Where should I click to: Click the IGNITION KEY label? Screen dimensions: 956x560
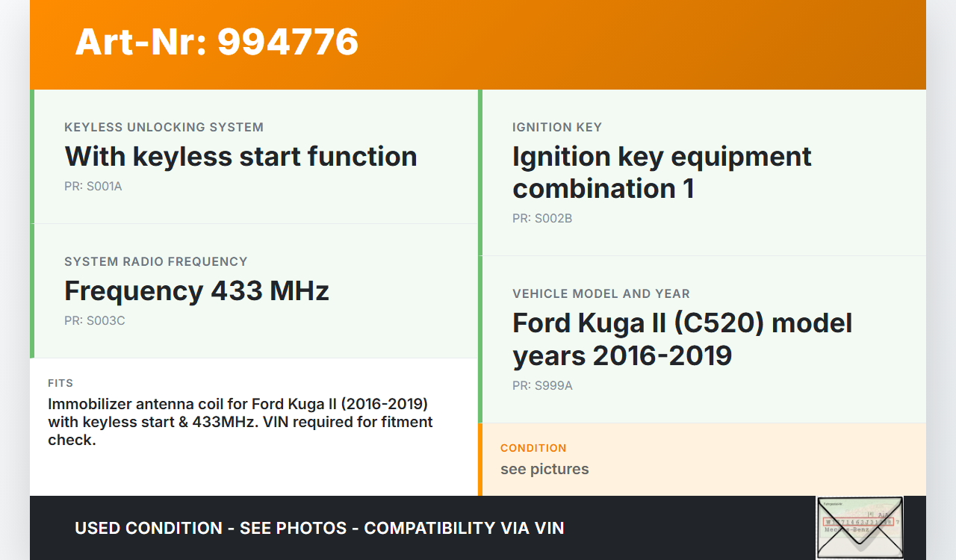tap(557, 128)
